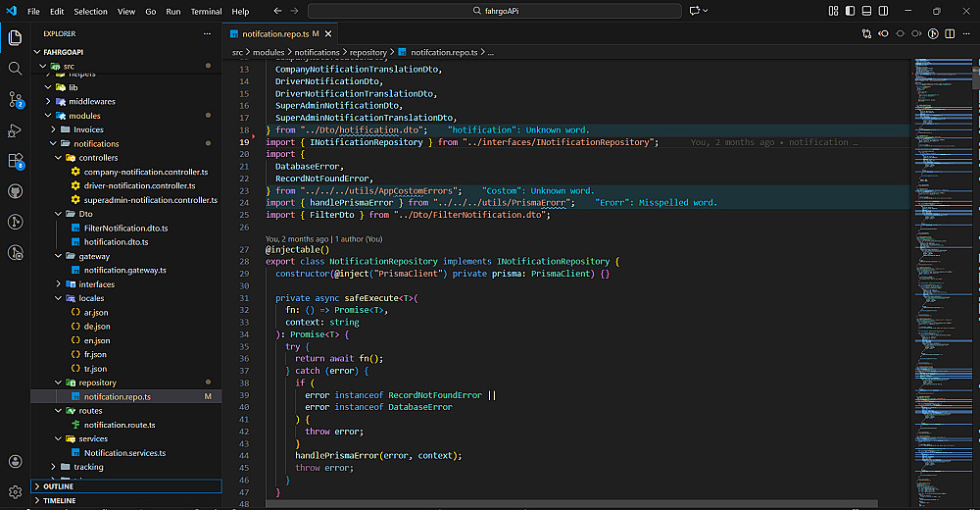The image size is (980, 510).
Task: Expand the OUTLINE section
Action: coord(59,486)
